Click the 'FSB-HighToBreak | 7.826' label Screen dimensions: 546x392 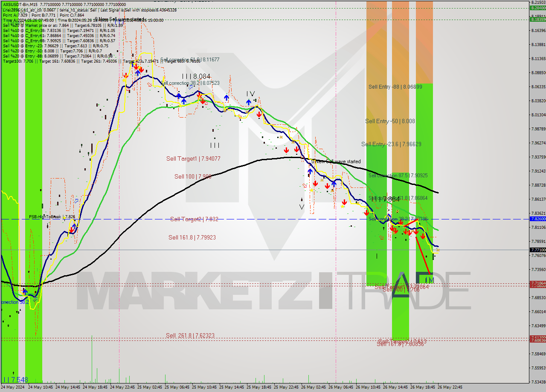tap(52, 217)
